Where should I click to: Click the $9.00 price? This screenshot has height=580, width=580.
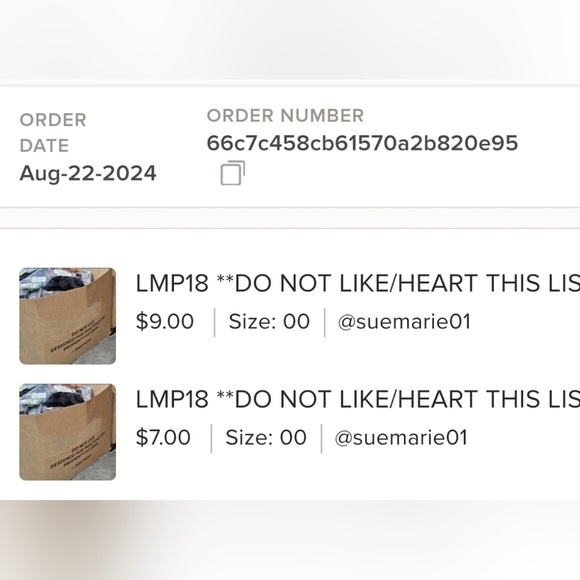(x=165, y=321)
